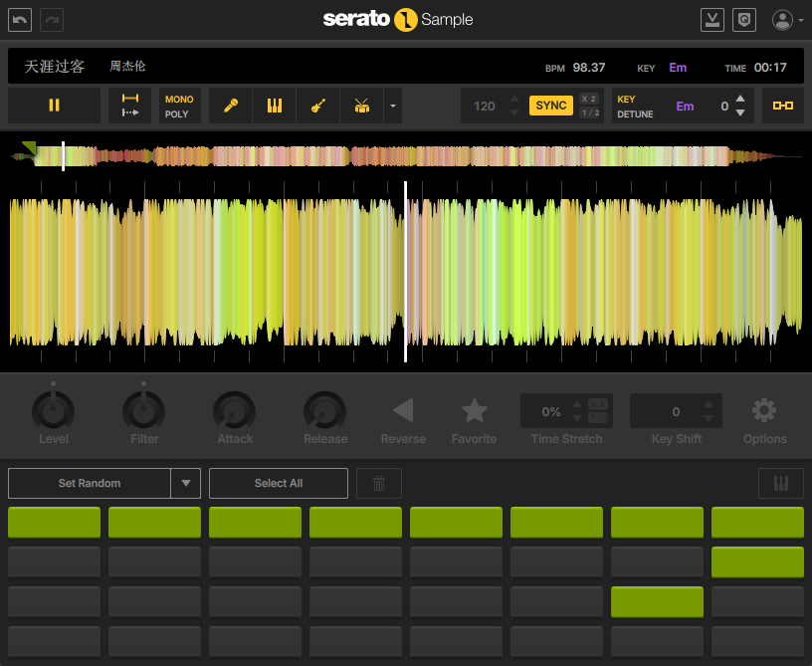The height and width of the screenshot is (666, 812).
Task: Select the first empty pad in second row
Action: (54, 561)
